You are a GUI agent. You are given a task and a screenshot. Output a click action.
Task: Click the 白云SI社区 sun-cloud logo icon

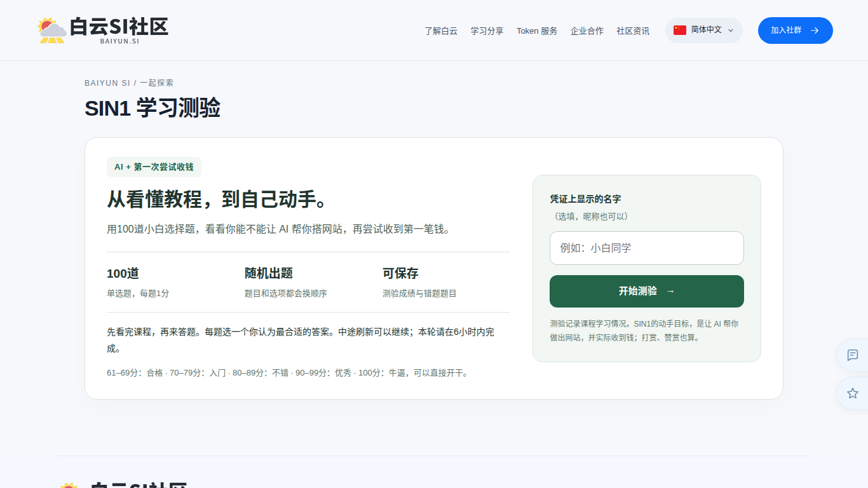52,30
